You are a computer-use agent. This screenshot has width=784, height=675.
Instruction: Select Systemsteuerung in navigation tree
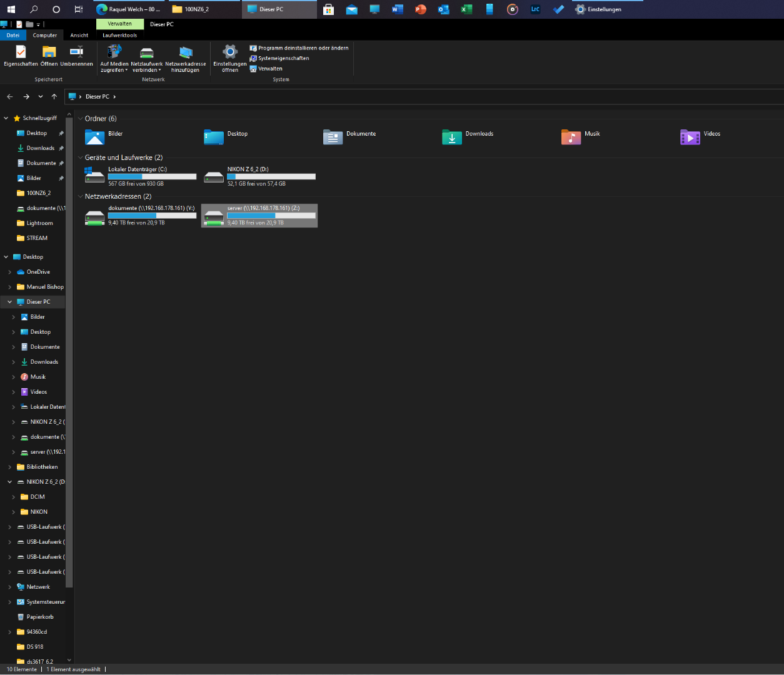coord(41,602)
